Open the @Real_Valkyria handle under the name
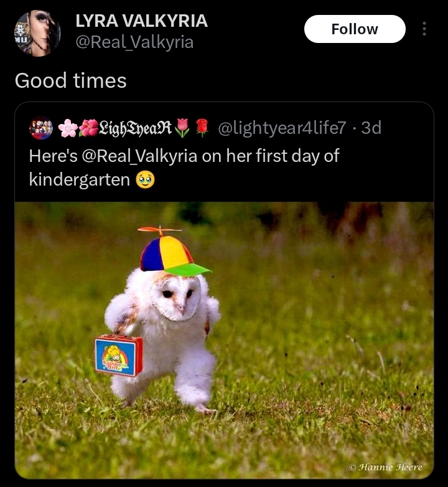The width and height of the screenshot is (448, 487). [x=134, y=42]
